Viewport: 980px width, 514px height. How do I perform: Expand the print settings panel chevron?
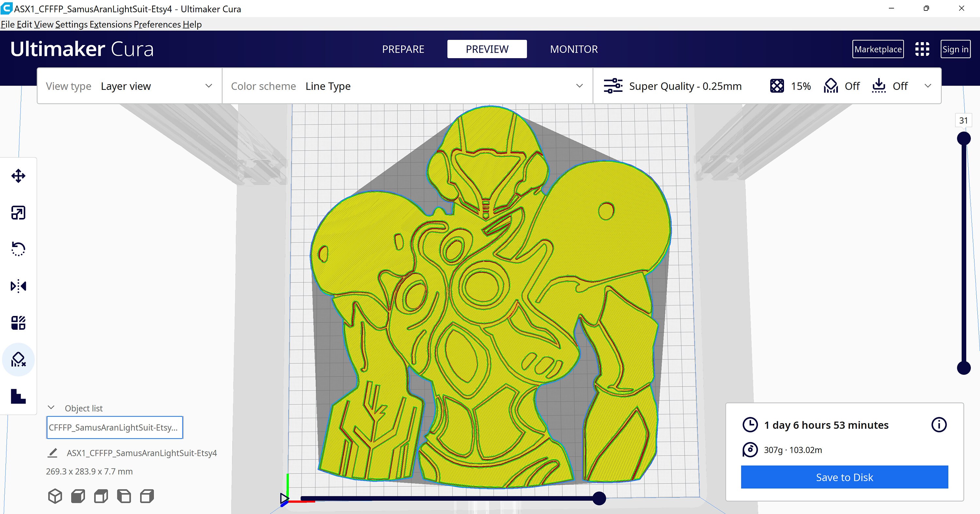pyautogui.click(x=928, y=86)
